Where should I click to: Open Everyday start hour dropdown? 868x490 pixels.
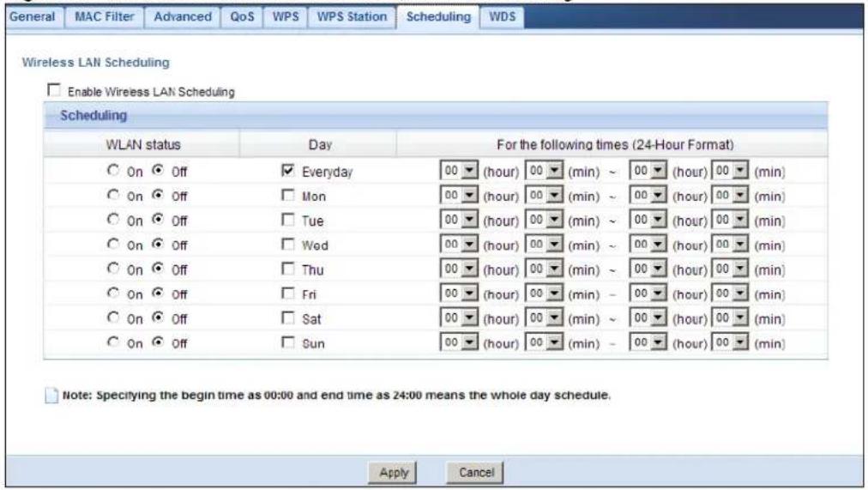point(459,171)
